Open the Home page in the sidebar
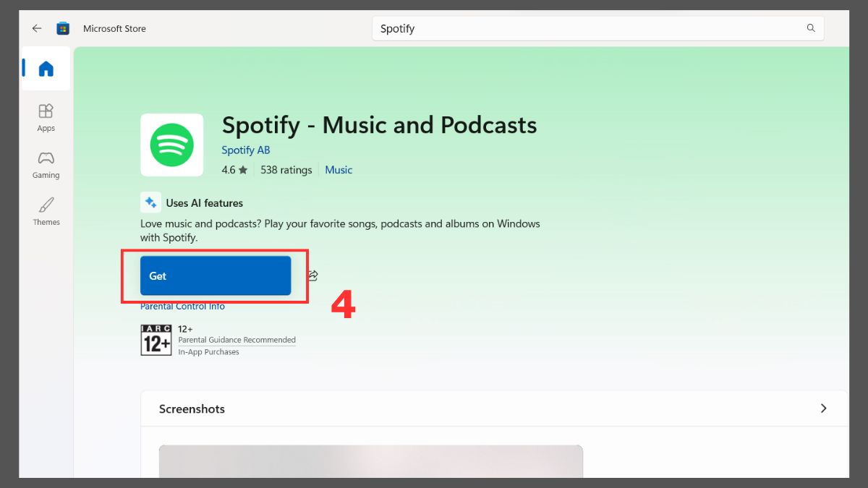Image resolution: width=868 pixels, height=488 pixels. pyautogui.click(x=46, y=69)
